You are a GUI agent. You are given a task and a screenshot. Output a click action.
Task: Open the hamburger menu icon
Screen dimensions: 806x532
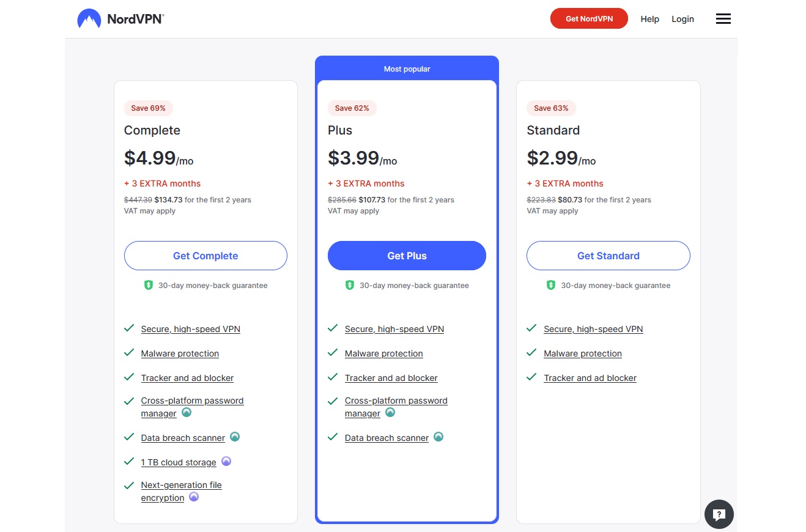(723, 19)
